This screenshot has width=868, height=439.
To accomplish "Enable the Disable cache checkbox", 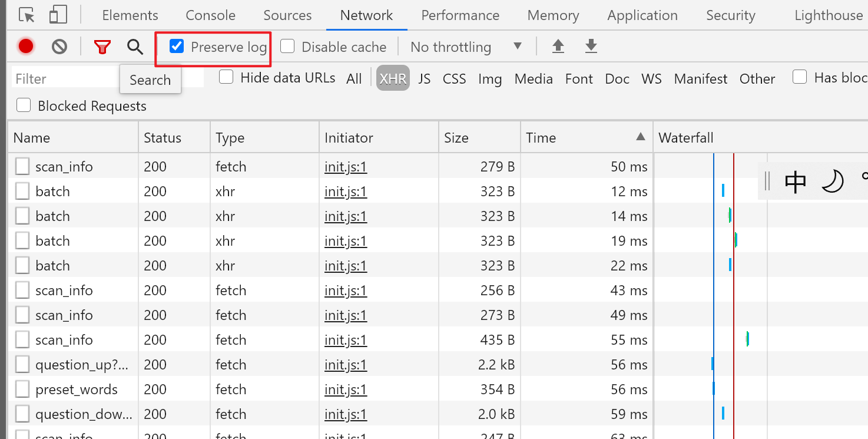I will point(287,47).
